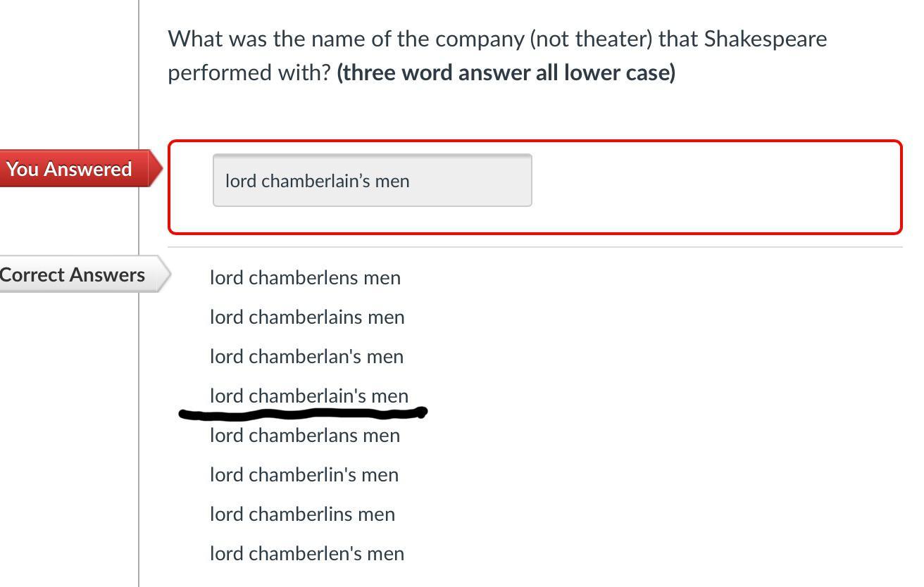Click the "Correct Answers" label
This screenshot has height=587, width=924.
click(x=74, y=274)
